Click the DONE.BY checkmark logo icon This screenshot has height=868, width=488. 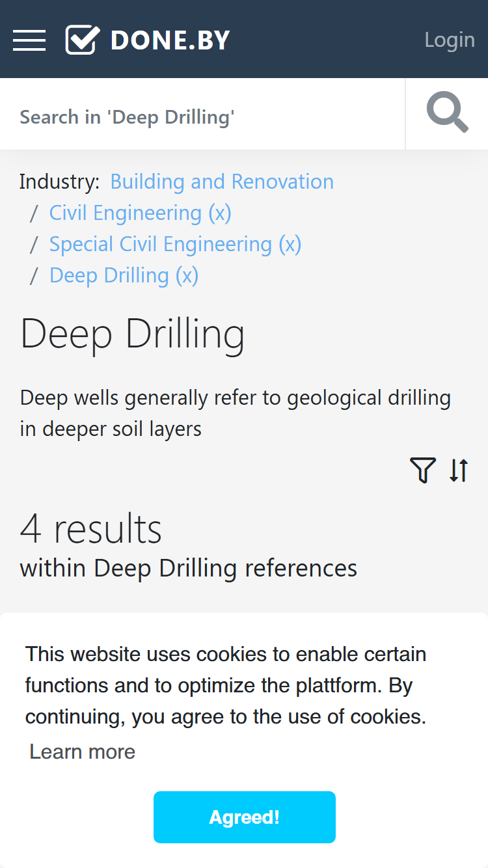click(x=83, y=40)
